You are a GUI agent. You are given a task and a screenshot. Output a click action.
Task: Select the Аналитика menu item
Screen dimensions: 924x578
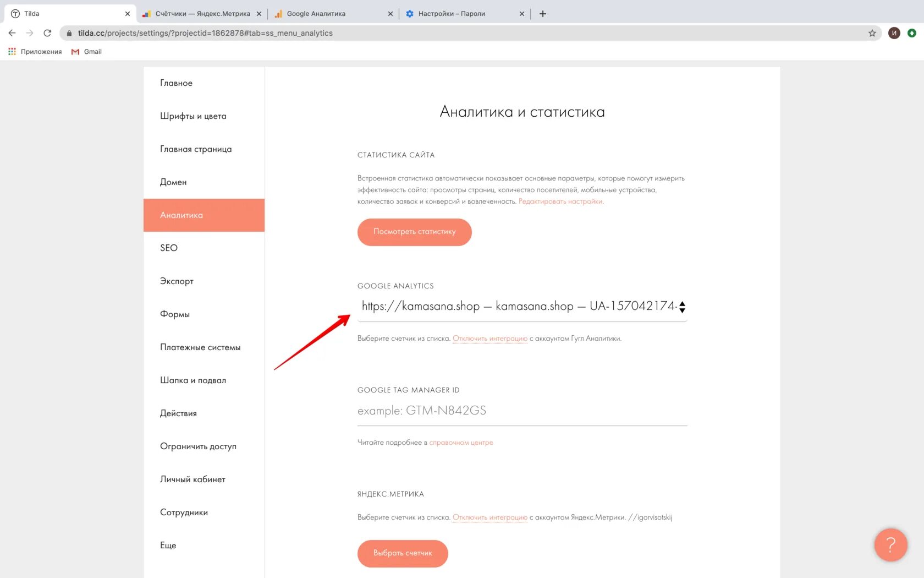click(x=204, y=215)
